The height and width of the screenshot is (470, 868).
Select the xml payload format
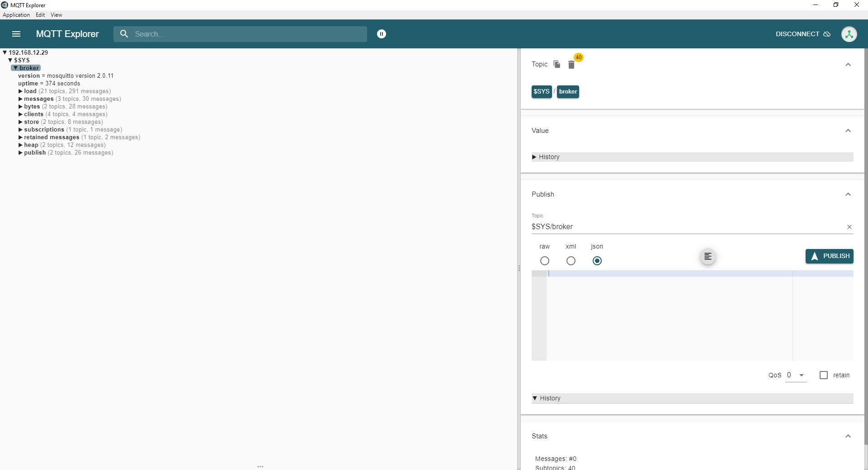click(x=571, y=261)
